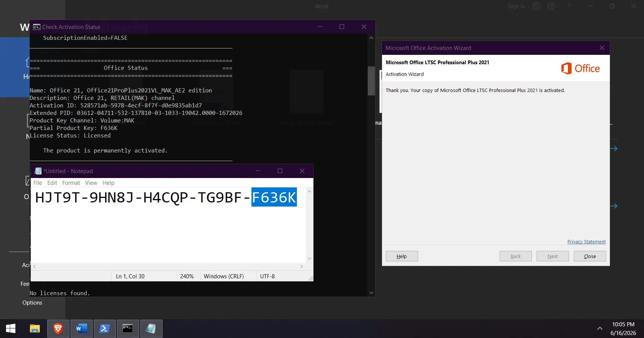Viewport: 644px width, 338px height.
Task: Maximize the Notepad window
Action: click(280, 171)
